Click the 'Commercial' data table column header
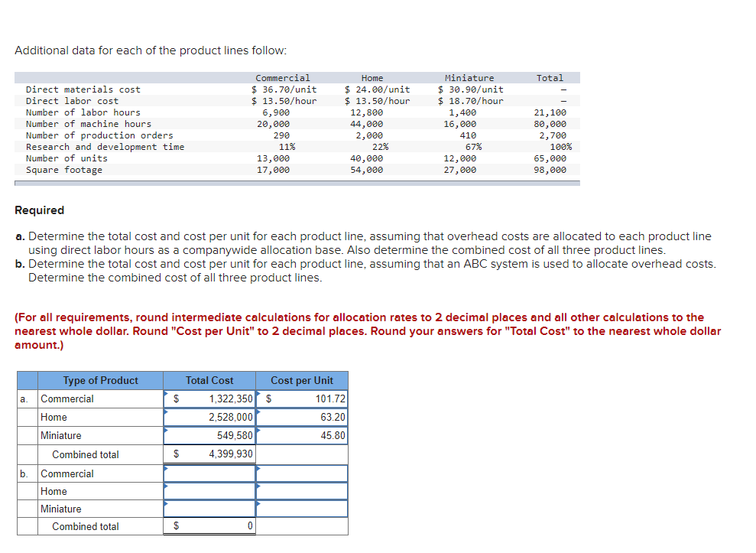756x553 pixels. (x=283, y=78)
